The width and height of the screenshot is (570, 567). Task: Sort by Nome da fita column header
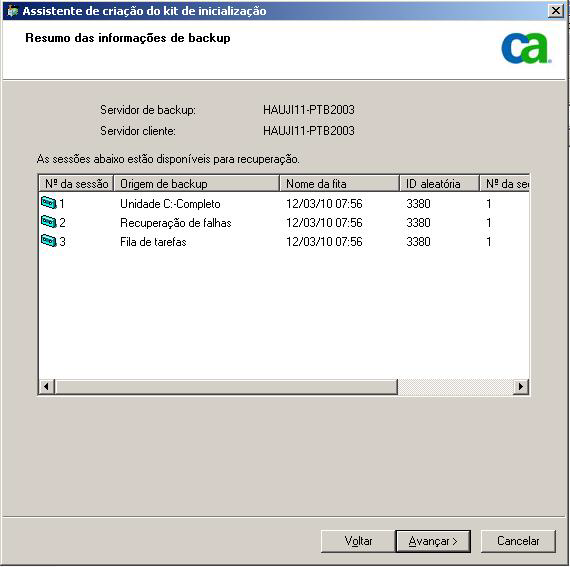(x=340, y=184)
